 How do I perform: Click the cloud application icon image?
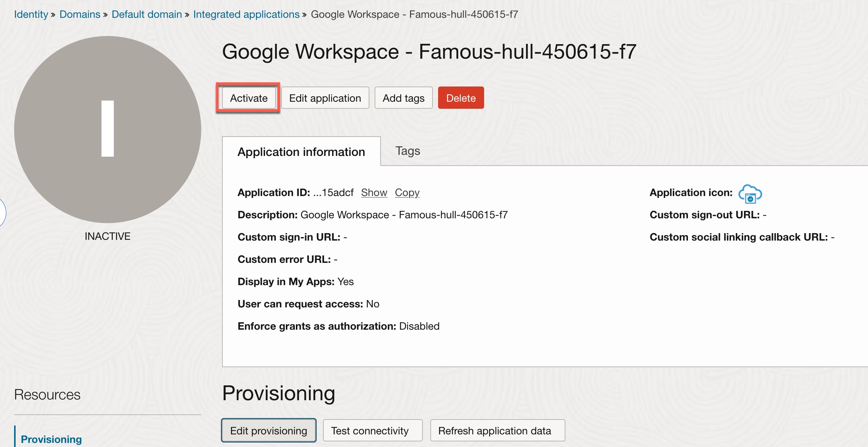tap(750, 194)
